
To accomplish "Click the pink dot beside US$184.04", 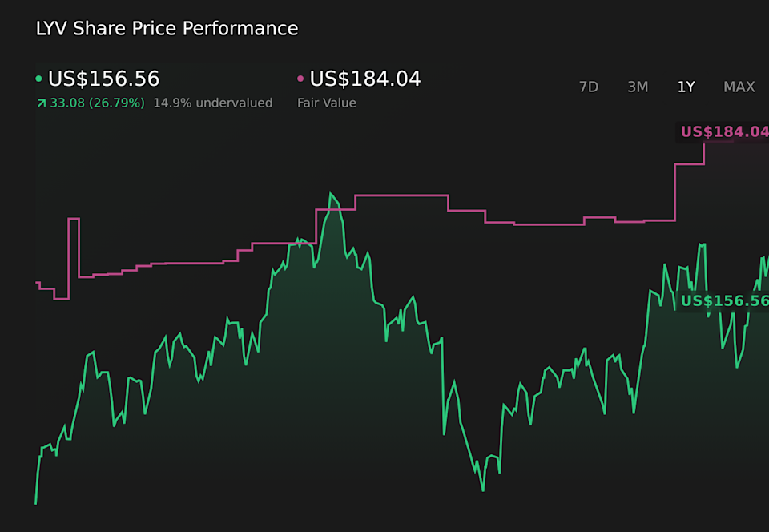I will click(x=300, y=79).
